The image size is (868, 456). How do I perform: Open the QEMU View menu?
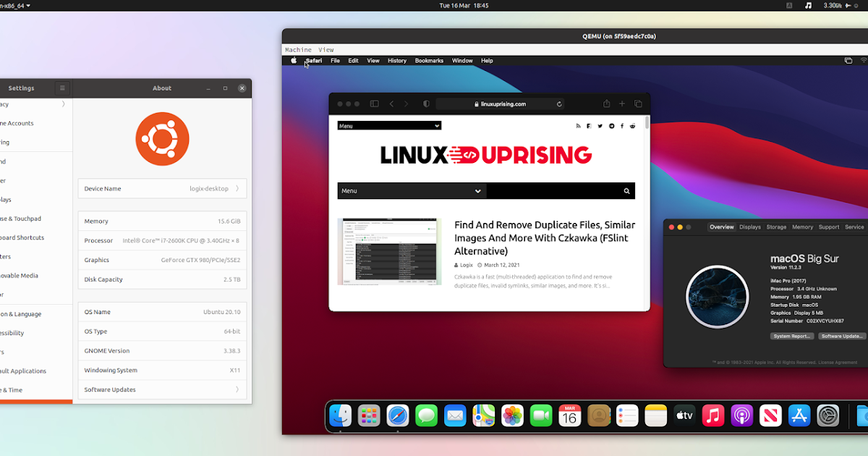pos(326,50)
